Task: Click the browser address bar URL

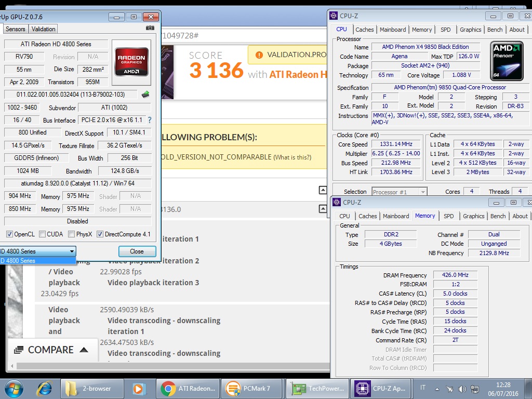Action: [244, 36]
